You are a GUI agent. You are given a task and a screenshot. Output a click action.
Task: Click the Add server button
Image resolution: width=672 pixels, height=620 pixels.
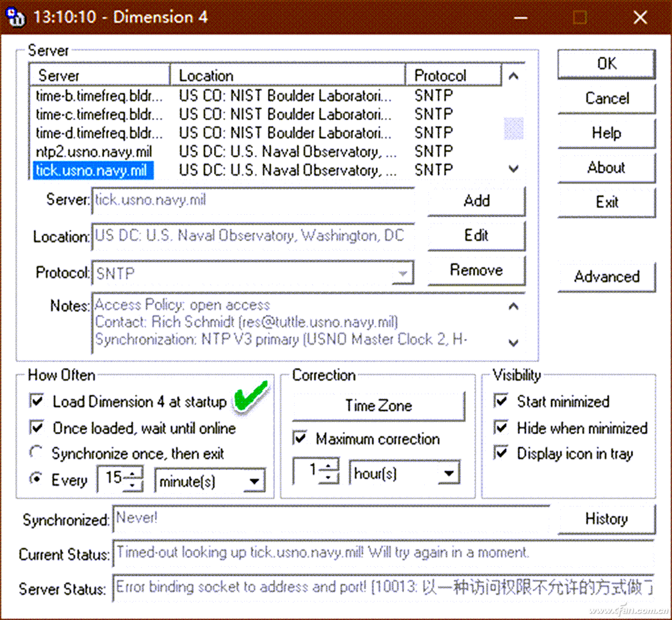coord(476,201)
